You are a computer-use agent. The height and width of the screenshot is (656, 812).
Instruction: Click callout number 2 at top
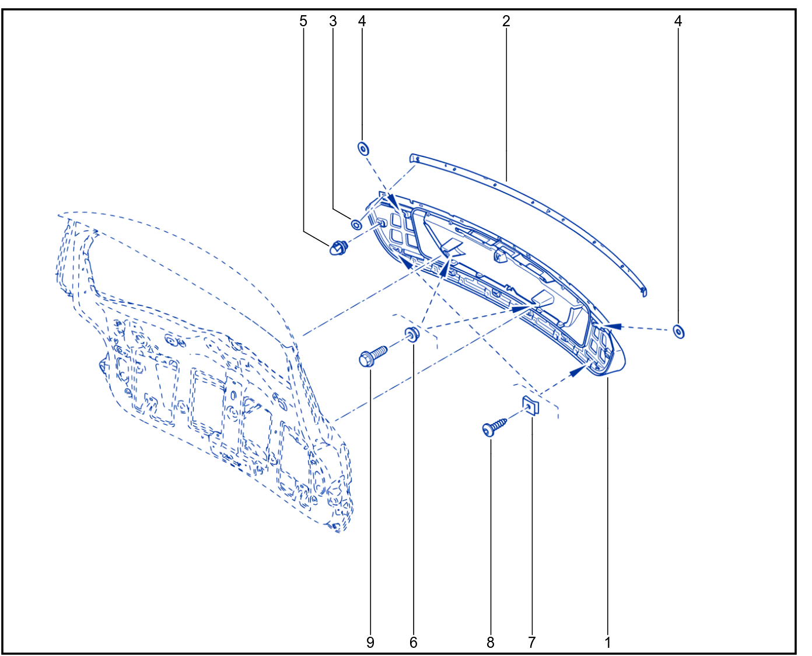pyautogui.click(x=506, y=22)
